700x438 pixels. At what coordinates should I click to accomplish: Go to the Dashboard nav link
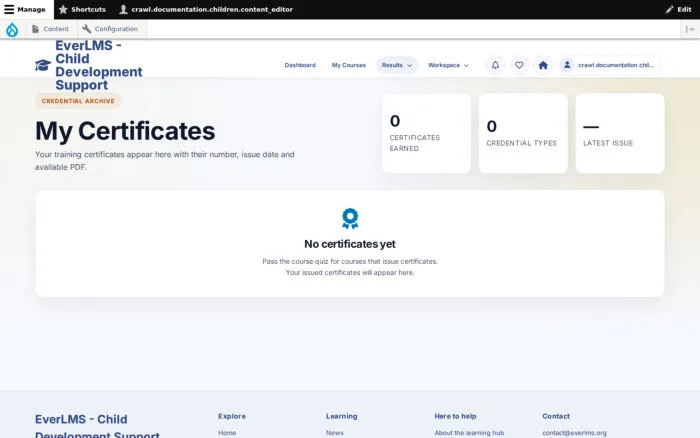click(x=300, y=65)
